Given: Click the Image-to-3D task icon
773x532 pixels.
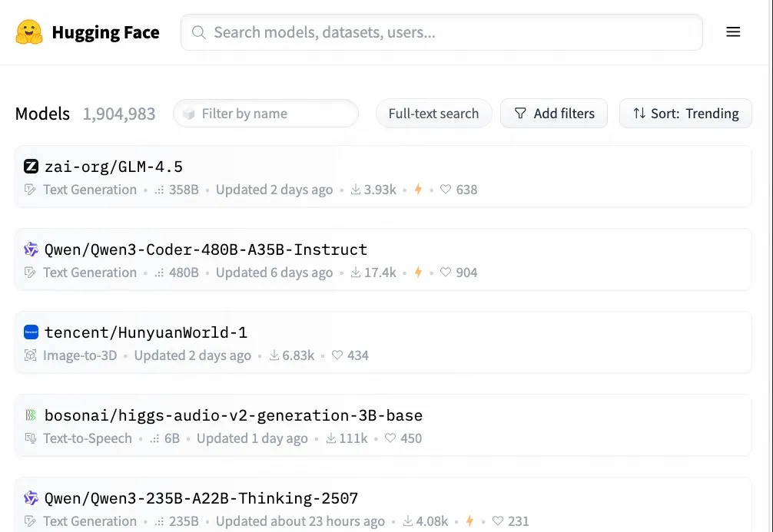Looking at the screenshot, I should [30, 355].
